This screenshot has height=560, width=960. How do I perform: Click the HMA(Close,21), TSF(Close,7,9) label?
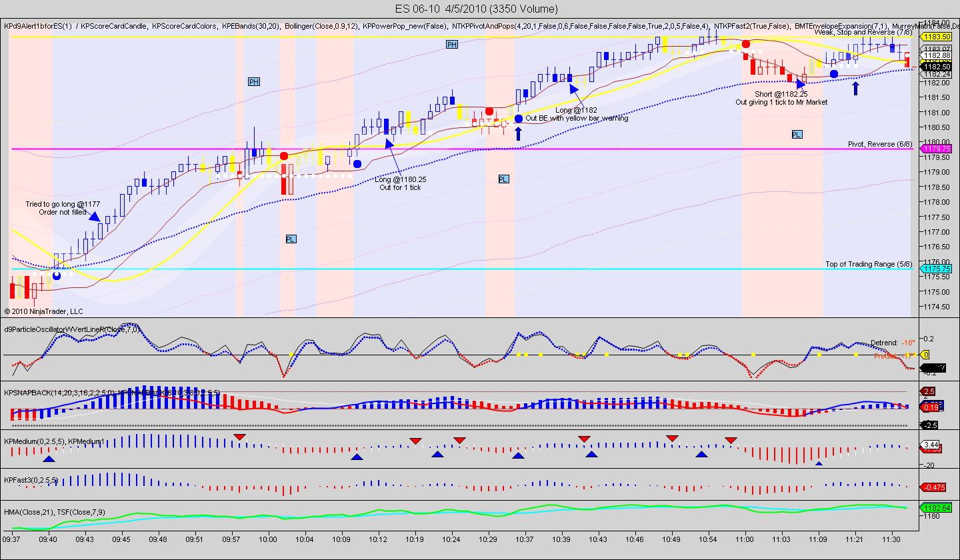[55, 512]
